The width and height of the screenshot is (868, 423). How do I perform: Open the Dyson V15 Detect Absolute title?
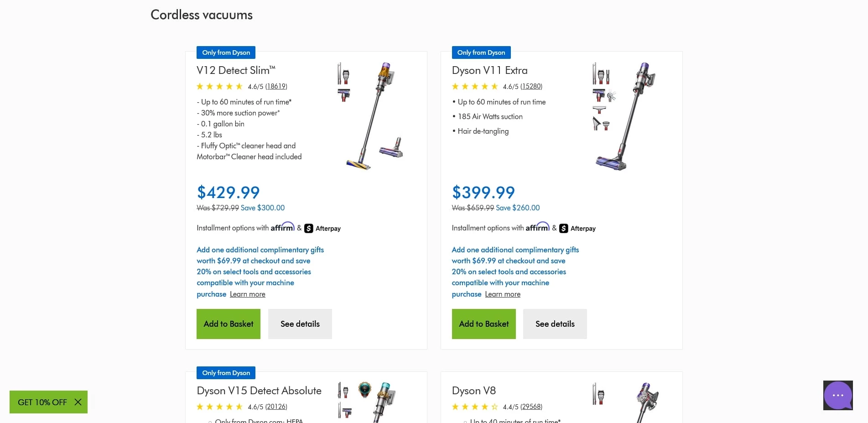click(259, 391)
